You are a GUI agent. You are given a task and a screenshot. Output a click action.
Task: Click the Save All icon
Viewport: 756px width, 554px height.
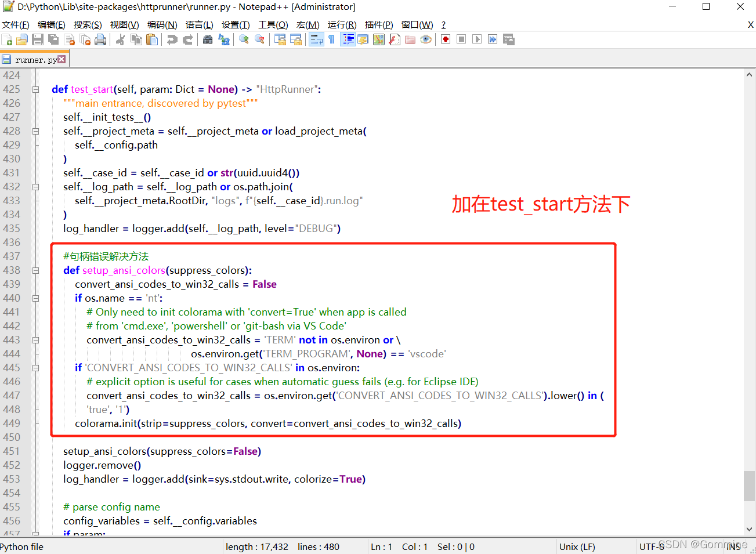coord(53,39)
